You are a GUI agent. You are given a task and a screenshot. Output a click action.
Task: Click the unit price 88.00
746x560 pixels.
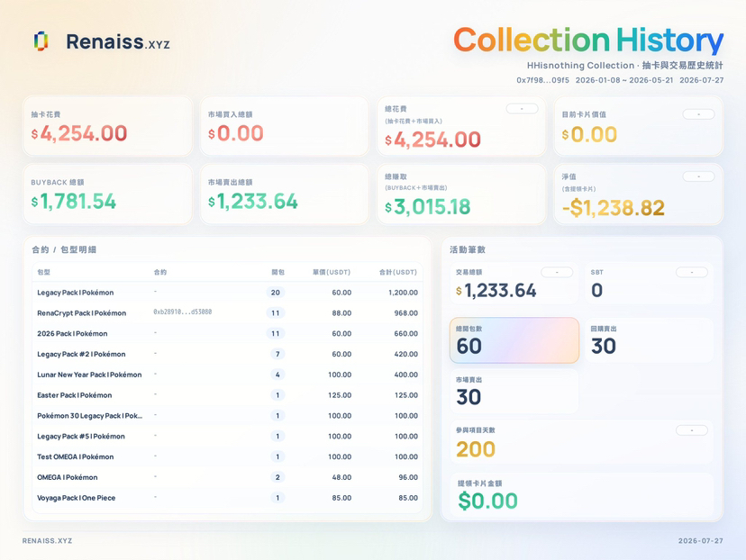coord(341,312)
